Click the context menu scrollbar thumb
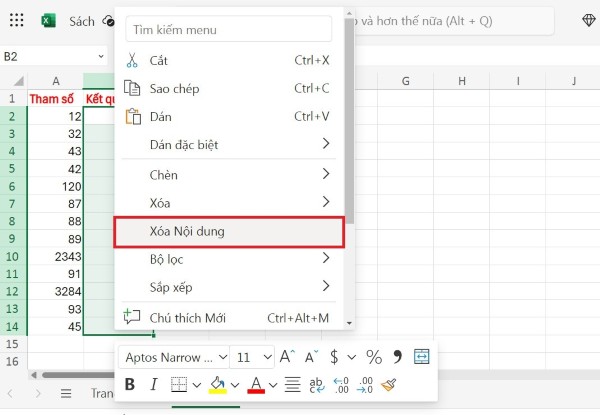Image resolution: width=600 pixels, height=415 pixels. pyautogui.click(x=349, y=121)
